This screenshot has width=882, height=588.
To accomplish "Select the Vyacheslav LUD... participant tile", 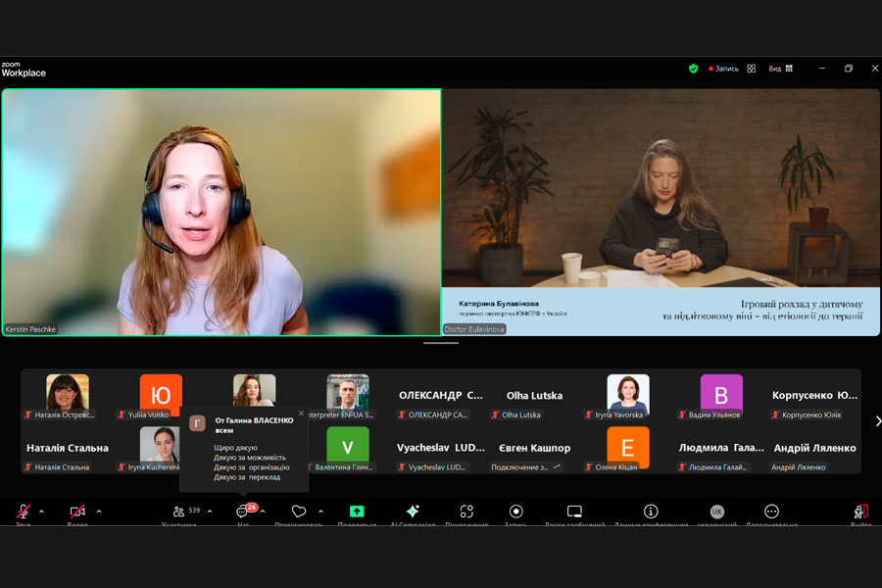I will click(x=441, y=449).
